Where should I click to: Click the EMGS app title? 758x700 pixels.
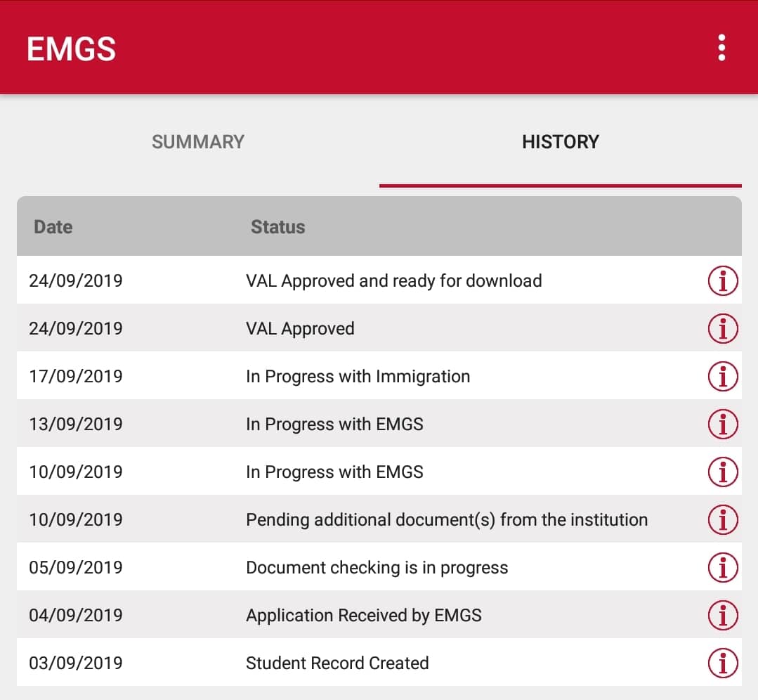click(71, 49)
